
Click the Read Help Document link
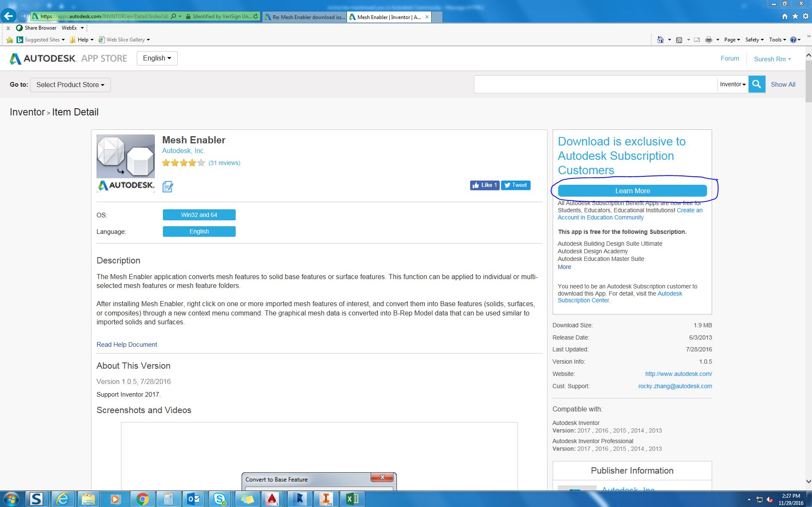click(x=127, y=345)
